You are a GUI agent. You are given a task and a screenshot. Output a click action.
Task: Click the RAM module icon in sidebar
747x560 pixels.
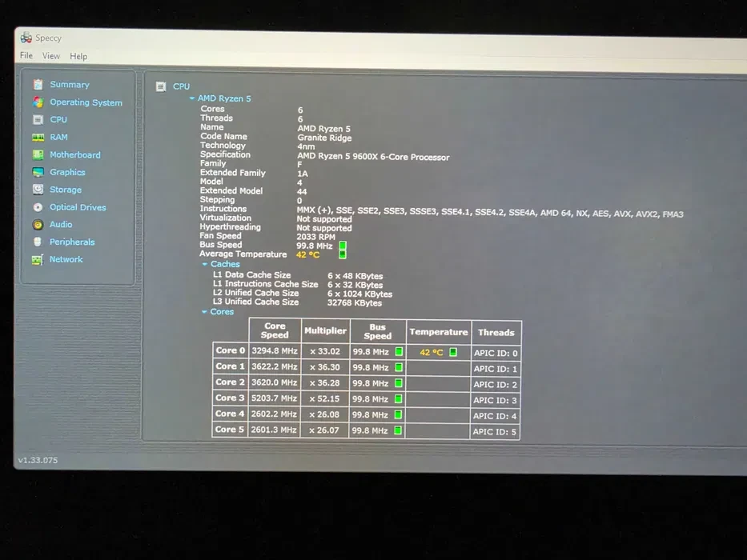coord(38,137)
